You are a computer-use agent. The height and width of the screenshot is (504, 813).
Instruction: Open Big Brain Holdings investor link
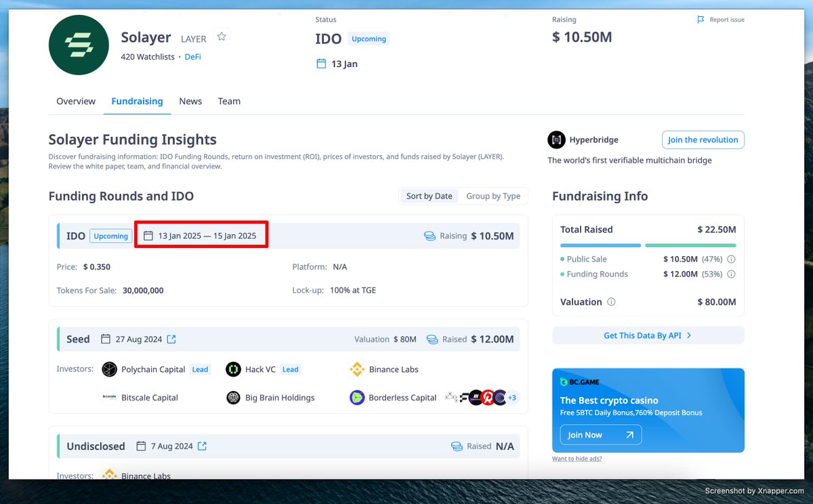(x=280, y=398)
